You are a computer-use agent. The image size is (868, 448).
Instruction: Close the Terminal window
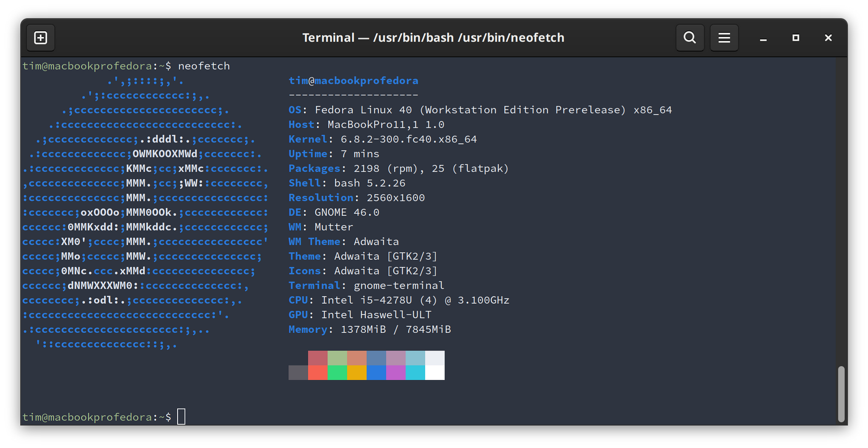pyautogui.click(x=828, y=38)
